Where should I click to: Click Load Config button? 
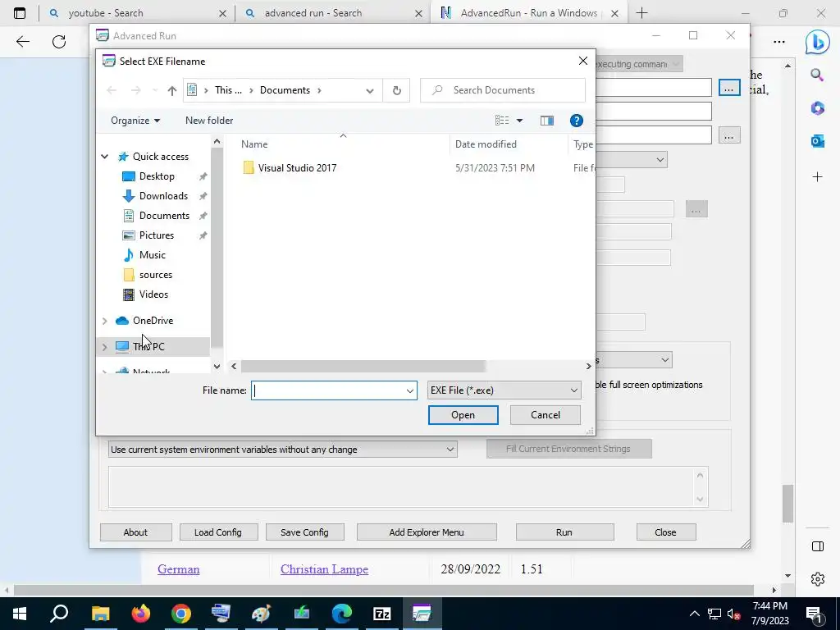(x=218, y=532)
